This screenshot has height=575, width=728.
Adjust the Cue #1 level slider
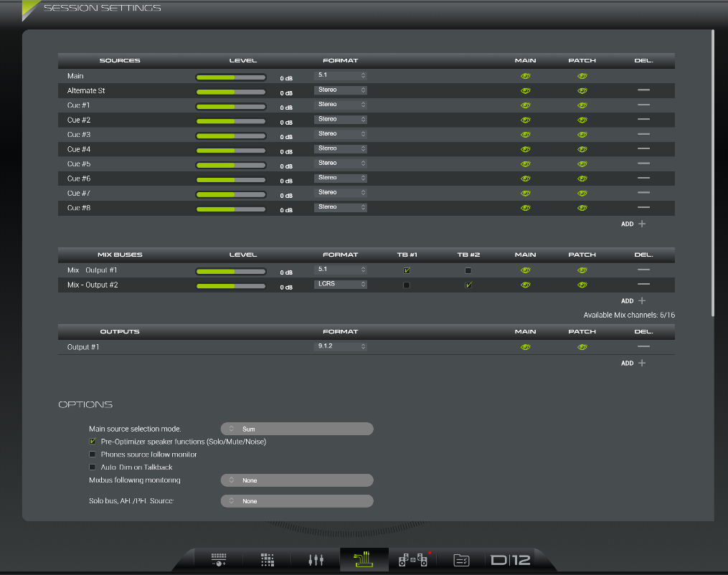pyautogui.click(x=231, y=107)
